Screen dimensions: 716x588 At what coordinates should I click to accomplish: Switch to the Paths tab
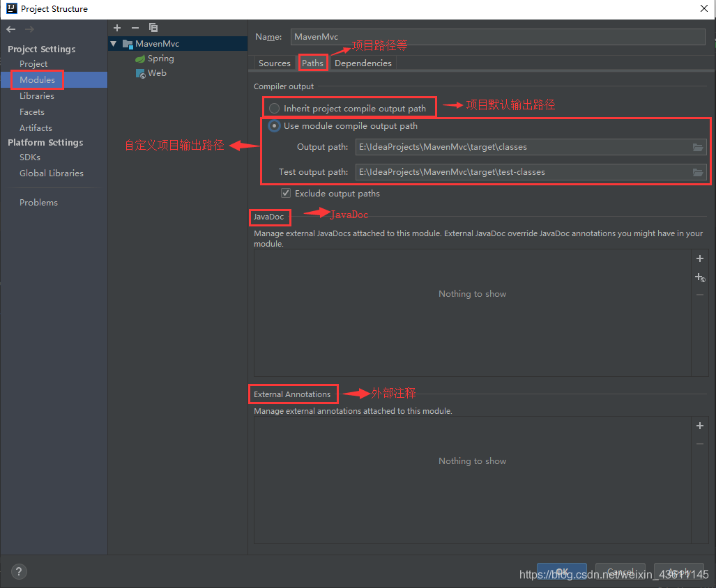point(313,63)
